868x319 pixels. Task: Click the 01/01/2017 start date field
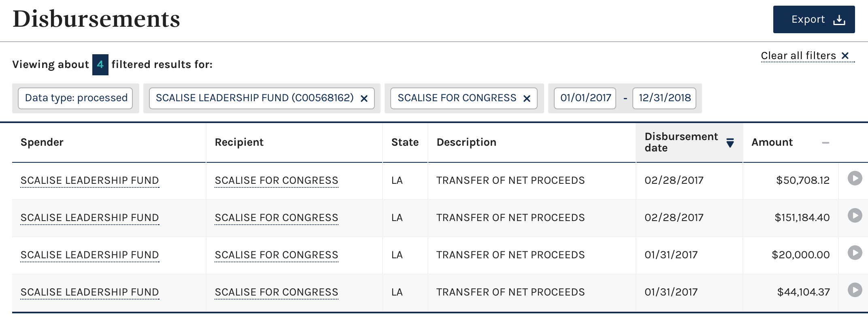point(585,98)
